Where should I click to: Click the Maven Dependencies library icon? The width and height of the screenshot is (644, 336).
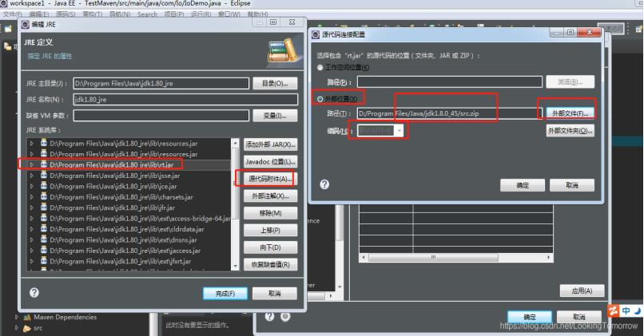tap(26, 317)
